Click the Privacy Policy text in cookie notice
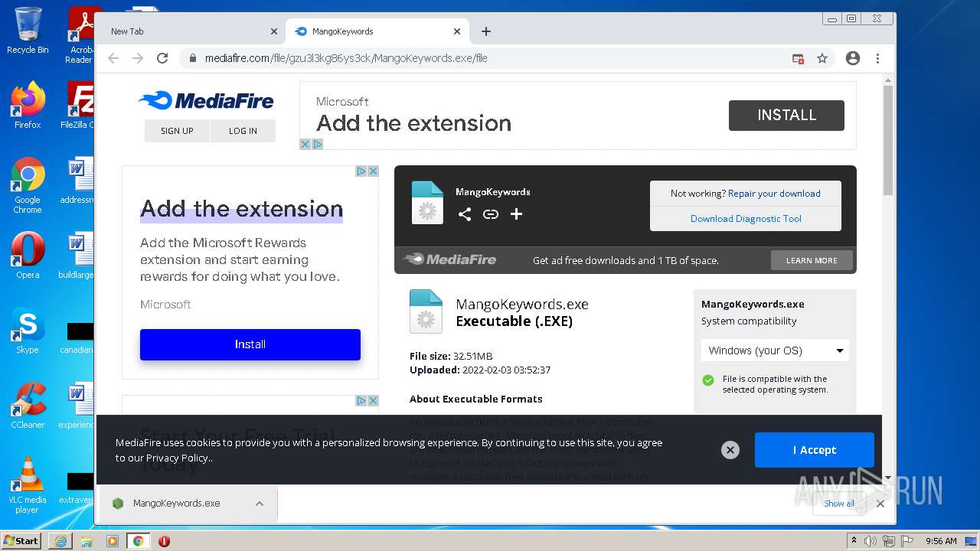 [x=177, y=458]
